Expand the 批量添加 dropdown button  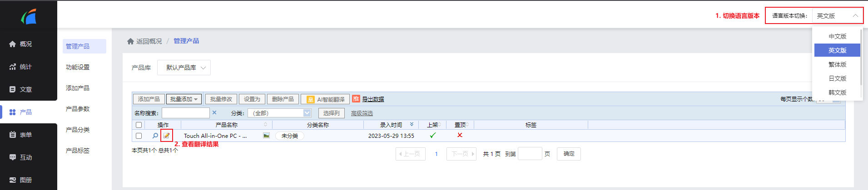click(184, 99)
